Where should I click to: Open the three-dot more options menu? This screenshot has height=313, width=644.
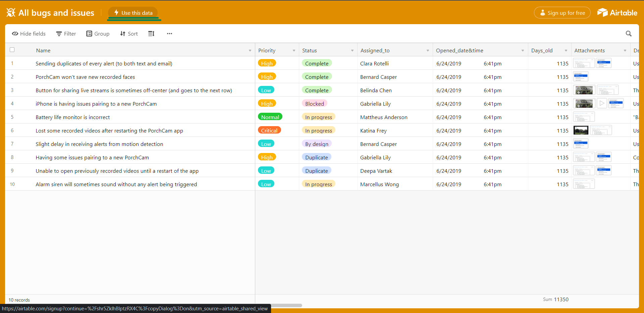169,34
